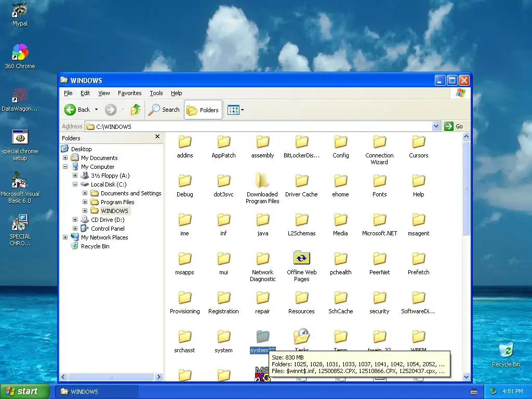The height and width of the screenshot is (399, 532).
Task: Expand Control Panel tree node
Action: (x=75, y=229)
